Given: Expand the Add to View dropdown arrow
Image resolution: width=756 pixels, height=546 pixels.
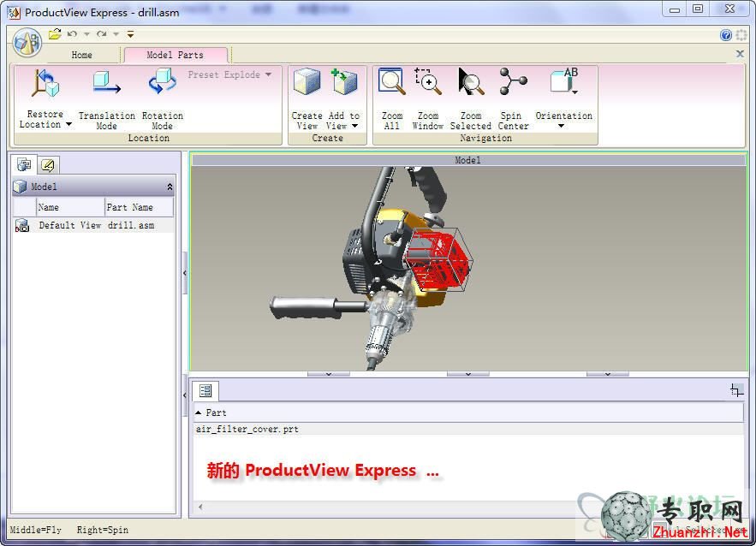Looking at the screenshot, I should 354,126.
